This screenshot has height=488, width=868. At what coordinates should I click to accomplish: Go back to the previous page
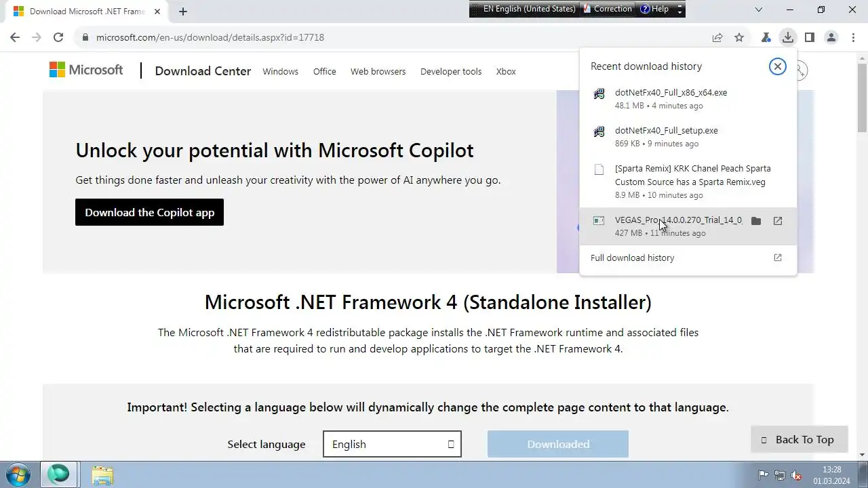pyautogui.click(x=15, y=37)
